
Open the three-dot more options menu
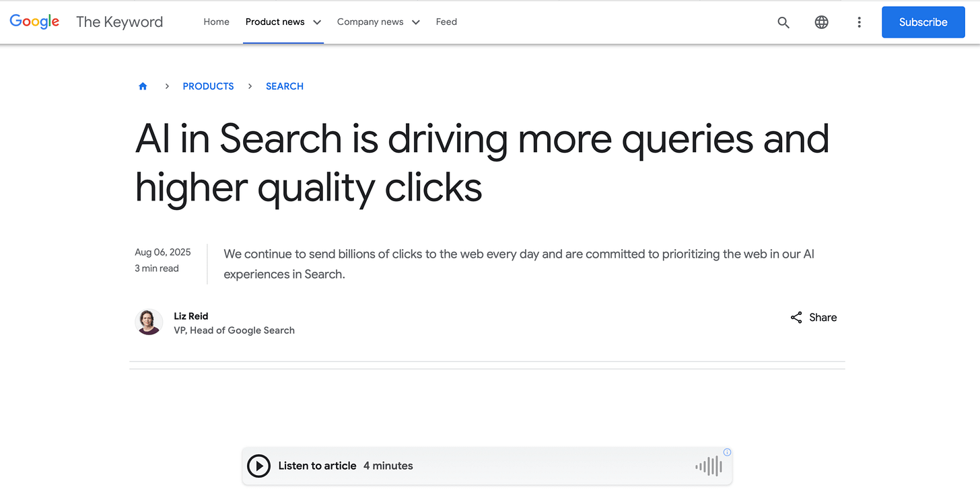click(x=859, y=22)
